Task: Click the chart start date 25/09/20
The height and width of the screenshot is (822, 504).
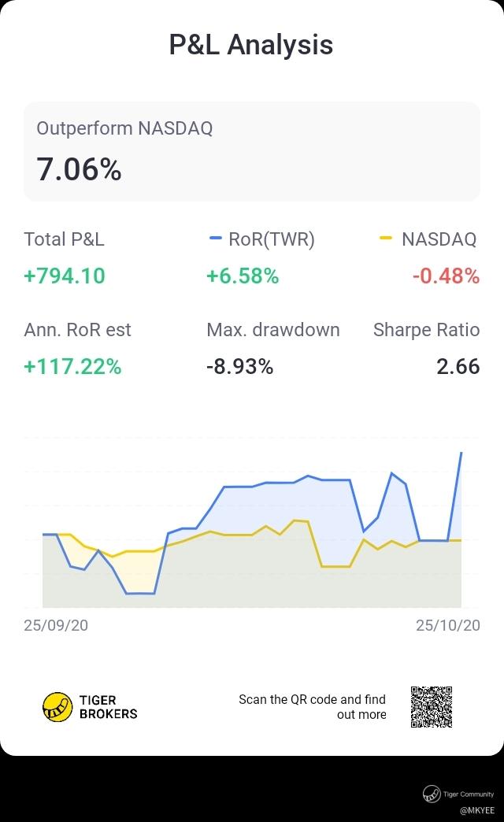Action: pyautogui.click(x=56, y=625)
